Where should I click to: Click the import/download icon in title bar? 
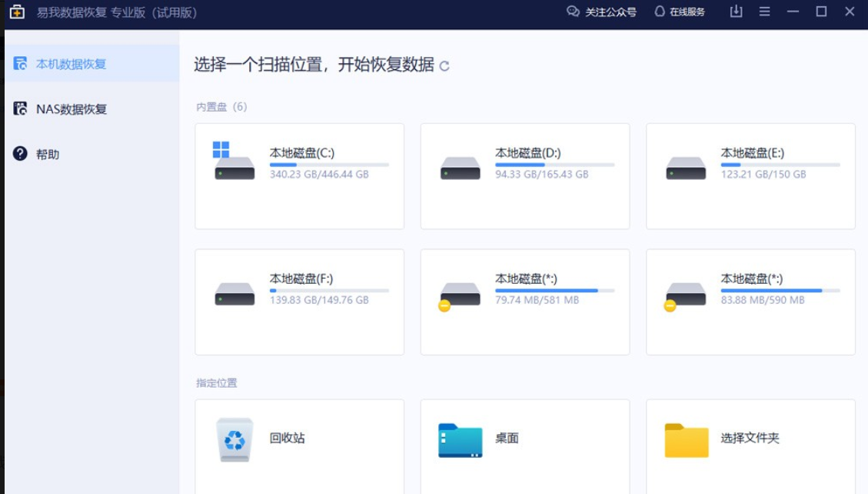tap(736, 12)
